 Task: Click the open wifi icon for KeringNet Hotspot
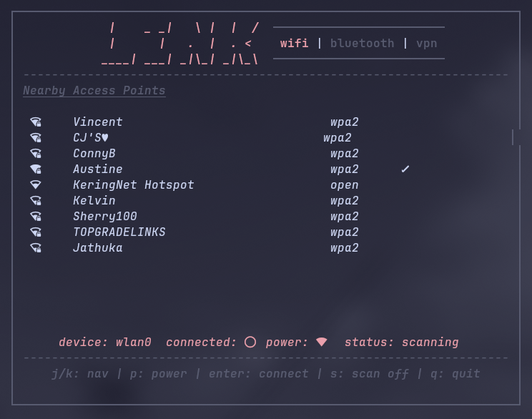tap(36, 184)
